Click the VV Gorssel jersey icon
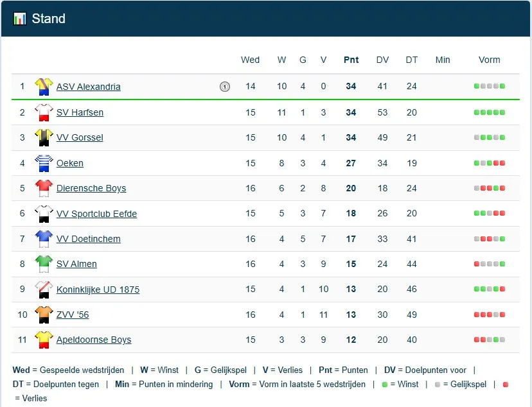 point(44,137)
